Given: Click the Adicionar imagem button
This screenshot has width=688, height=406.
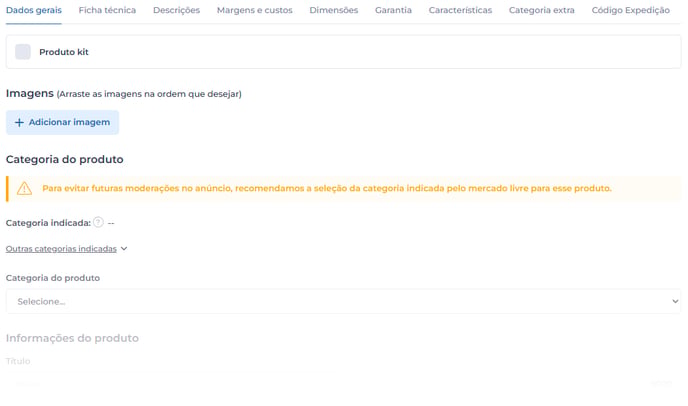Looking at the screenshot, I should tap(62, 122).
